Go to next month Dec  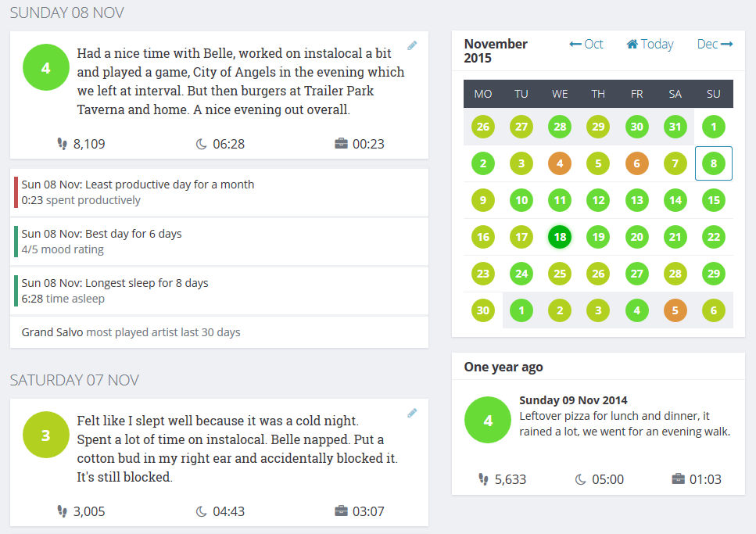pos(715,45)
